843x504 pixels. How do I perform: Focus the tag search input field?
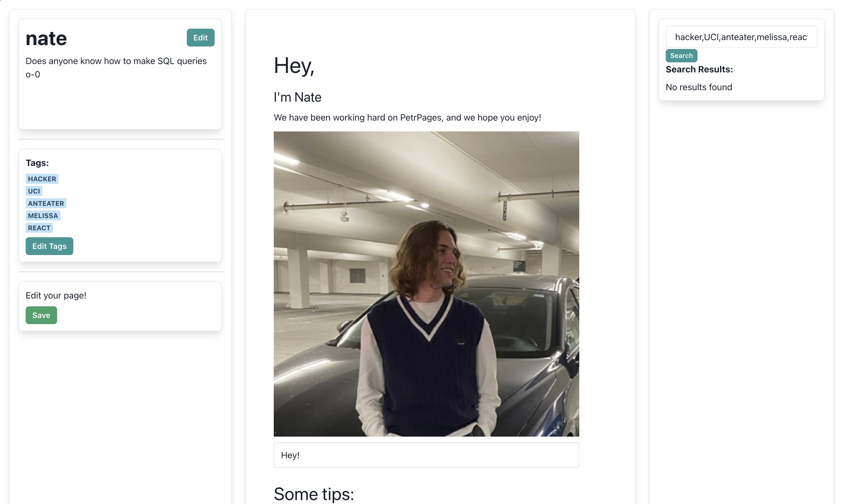[x=741, y=37]
